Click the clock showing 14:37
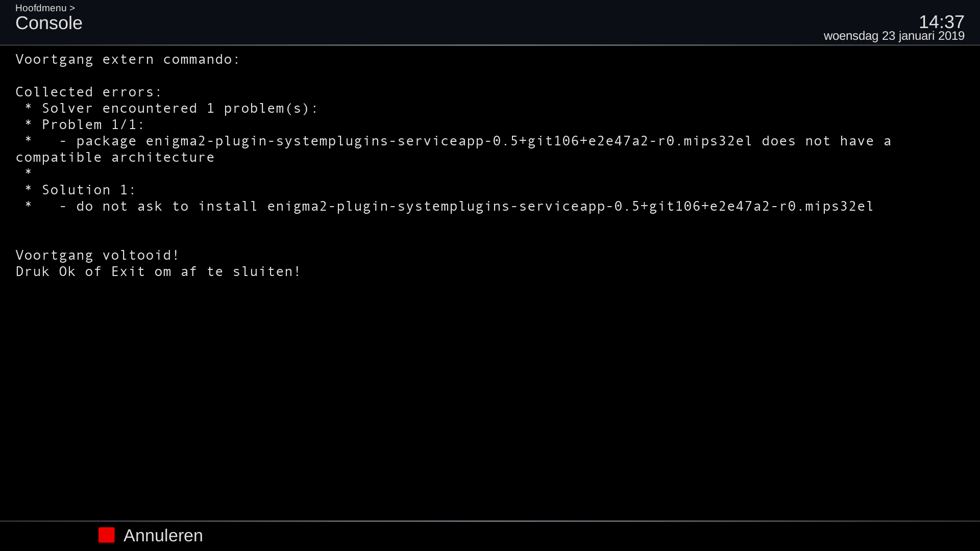 [x=941, y=22]
